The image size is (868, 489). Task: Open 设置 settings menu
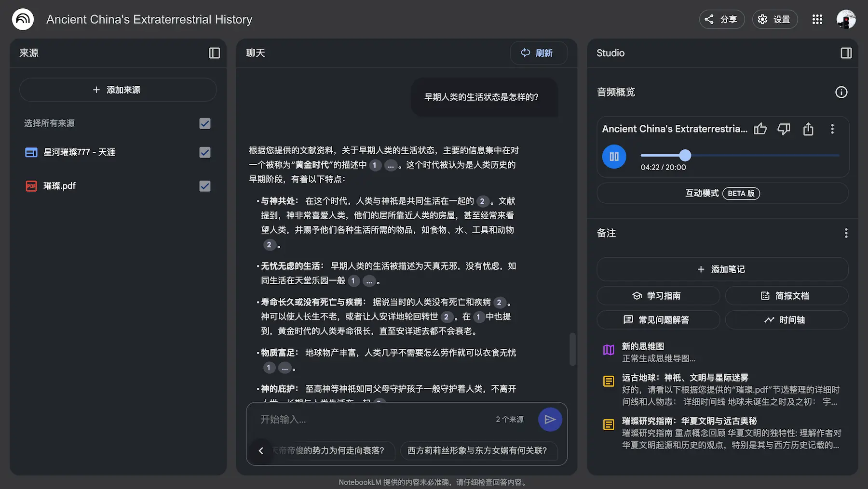[x=774, y=19]
